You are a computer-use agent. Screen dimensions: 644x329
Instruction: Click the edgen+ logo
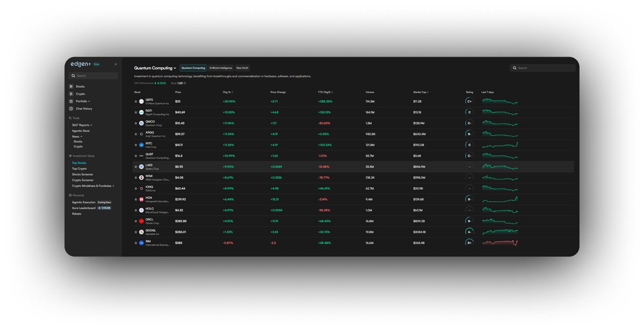click(x=81, y=64)
